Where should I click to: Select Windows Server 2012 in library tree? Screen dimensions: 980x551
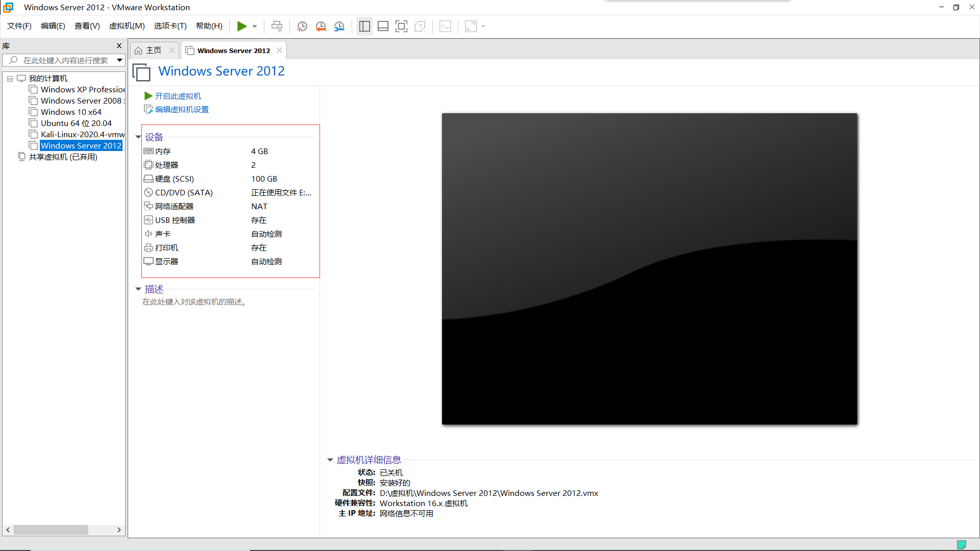(x=81, y=145)
